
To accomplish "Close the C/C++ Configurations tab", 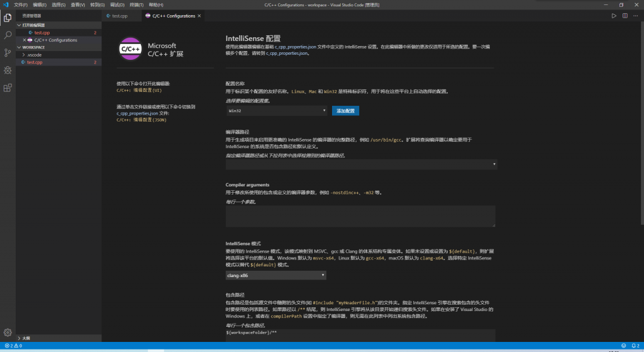I will click(199, 16).
